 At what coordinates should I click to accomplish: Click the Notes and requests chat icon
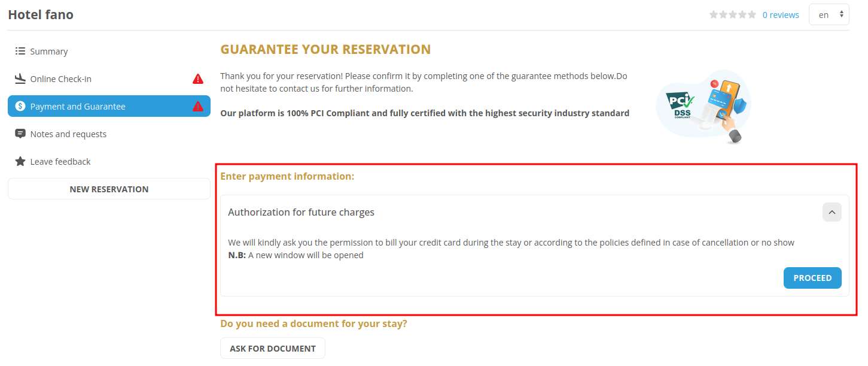tap(20, 134)
